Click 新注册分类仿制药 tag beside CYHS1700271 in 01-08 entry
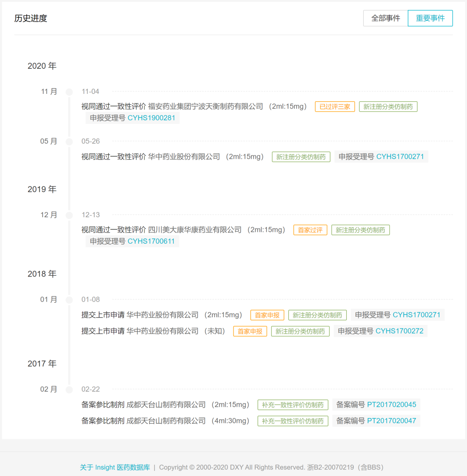The image size is (467, 476). 317,315
